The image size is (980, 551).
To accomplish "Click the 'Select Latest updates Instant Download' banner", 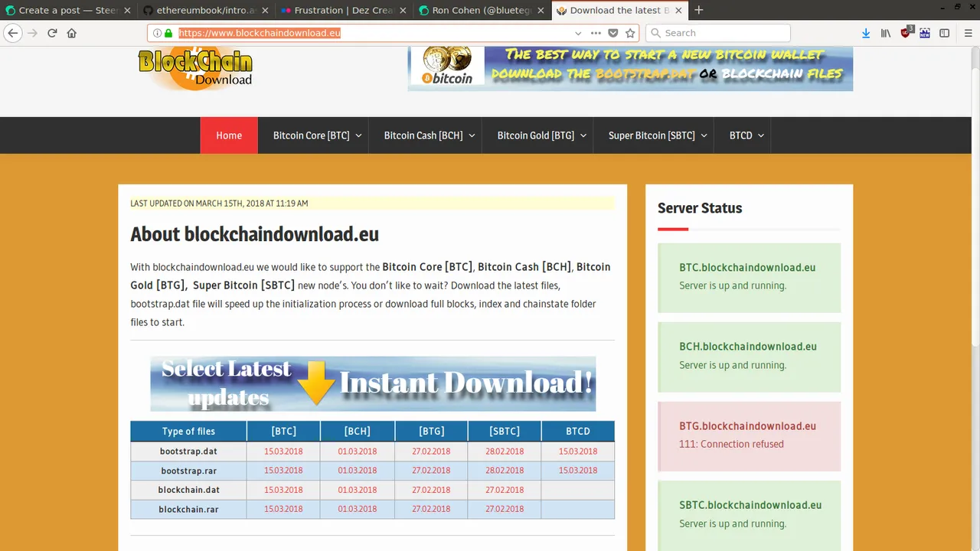I will coord(373,383).
